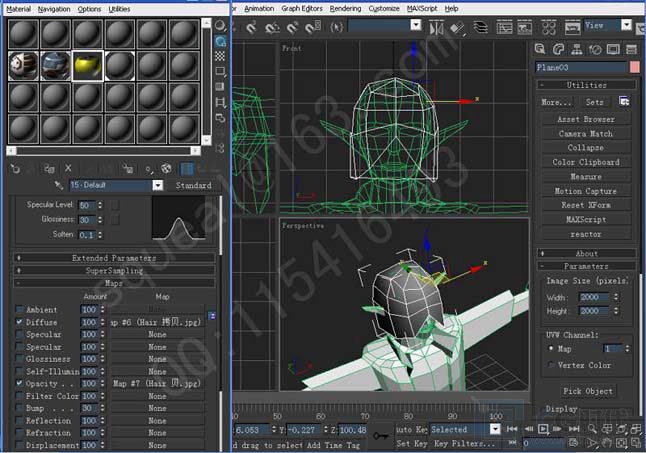Click the Asset Browser utility button
646x453 pixels.
(586, 119)
